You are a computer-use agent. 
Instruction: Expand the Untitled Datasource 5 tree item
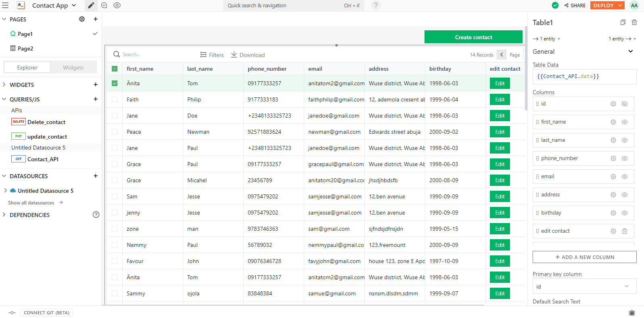tap(5, 190)
